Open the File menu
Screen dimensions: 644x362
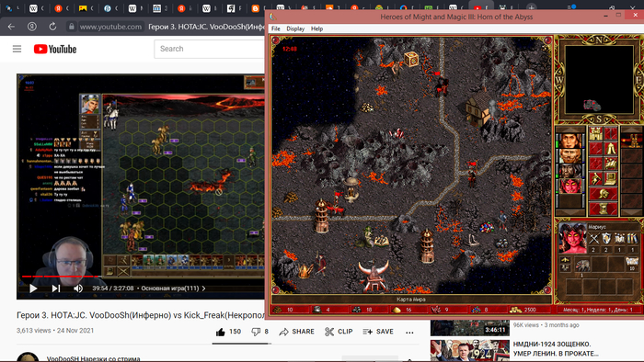coord(276,28)
